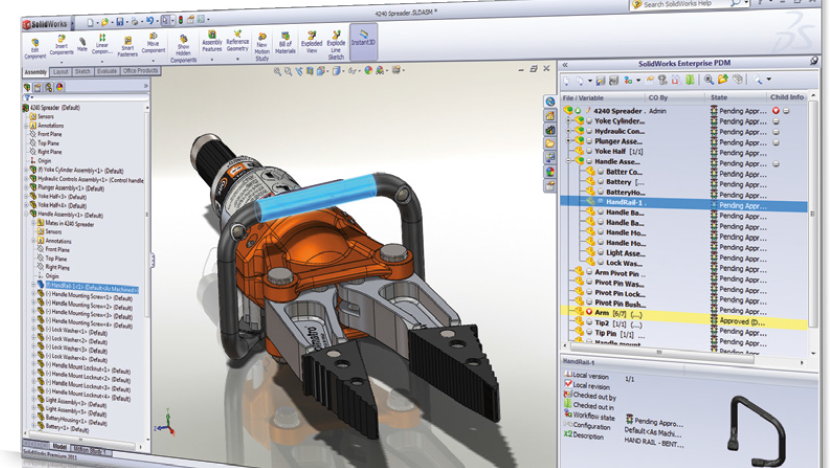Open the Assembly Features dropdown
The image size is (830, 468).
pos(213,46)
